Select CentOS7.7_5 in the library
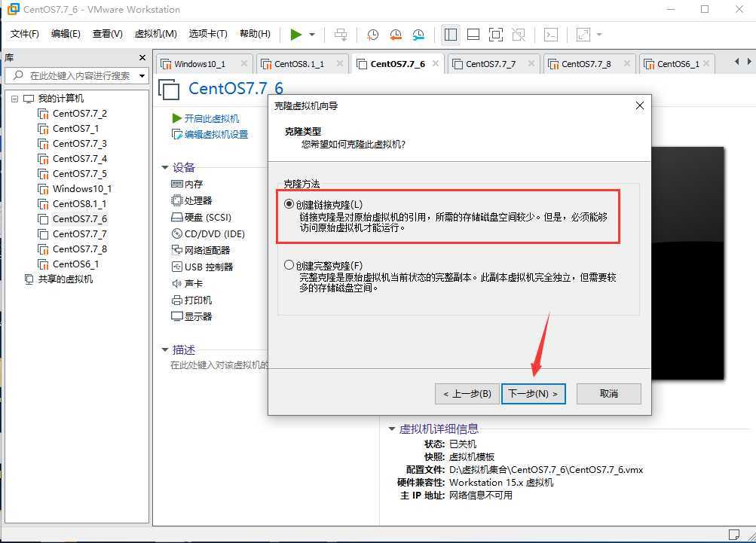Viewport: 756px width, 543px height. 72,173
